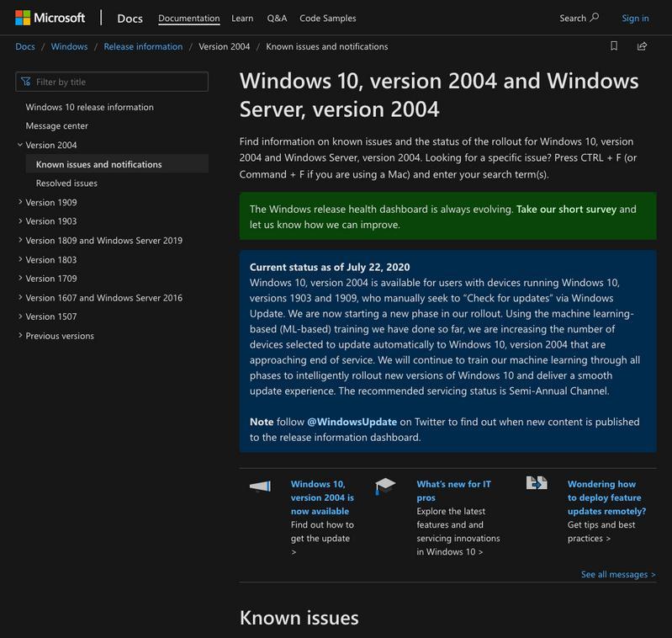Open Code Samples in top navigation

pyautogui.click(x=328, y=19)
